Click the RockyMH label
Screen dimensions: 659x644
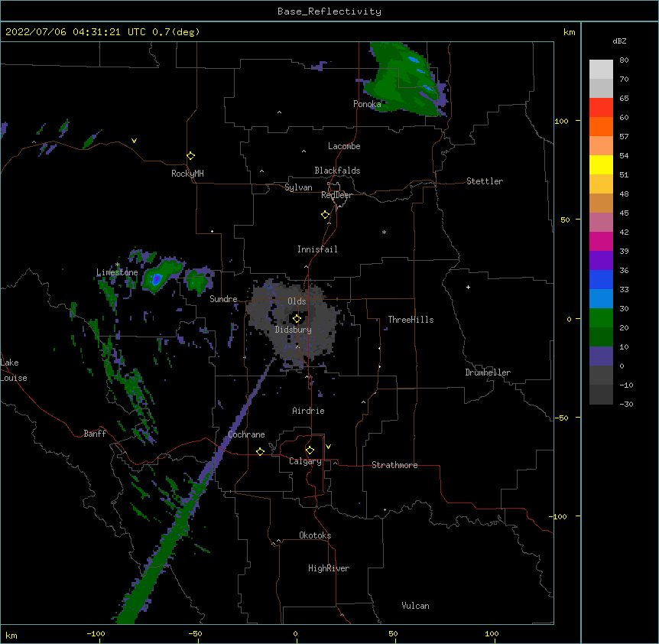coord(187,174)
